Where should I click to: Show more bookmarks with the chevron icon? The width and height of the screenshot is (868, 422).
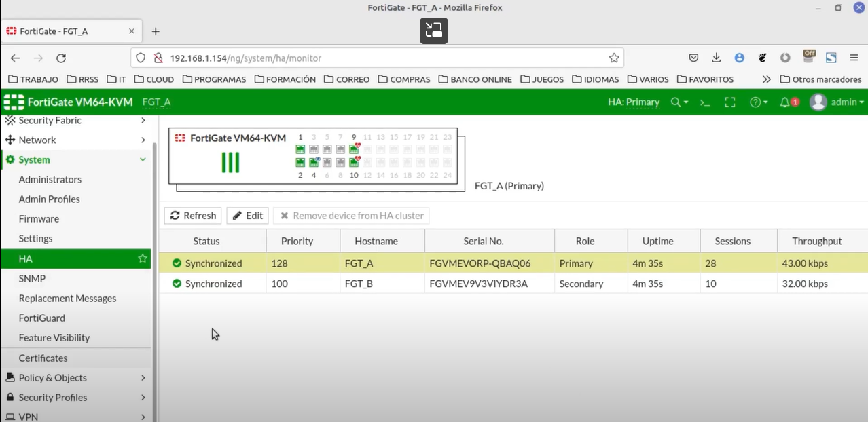pyautogui.click(x=766, y=79)
